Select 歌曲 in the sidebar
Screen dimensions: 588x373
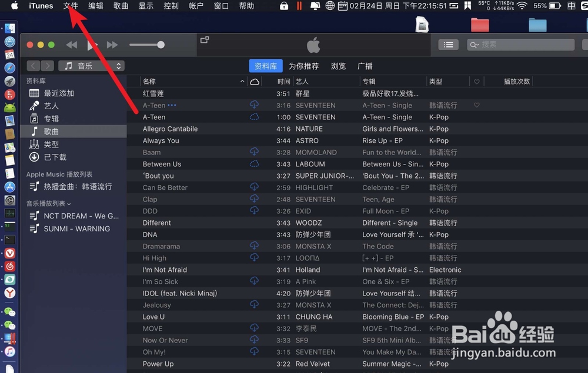(74, 132)
